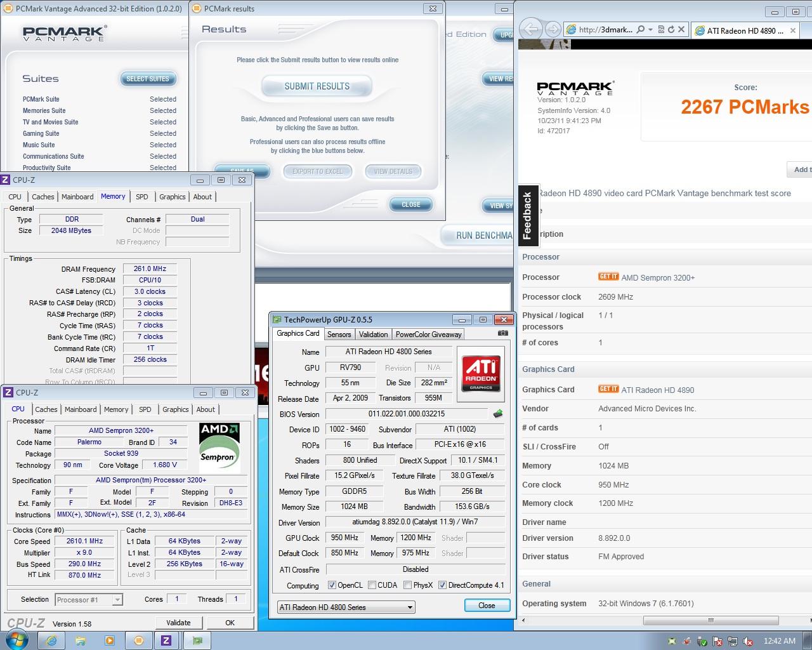Viewport: 812px width, 650px height.
Task: Open the Processor #1 selection dropdown in CPU-Z
Action: click(89, 599)
